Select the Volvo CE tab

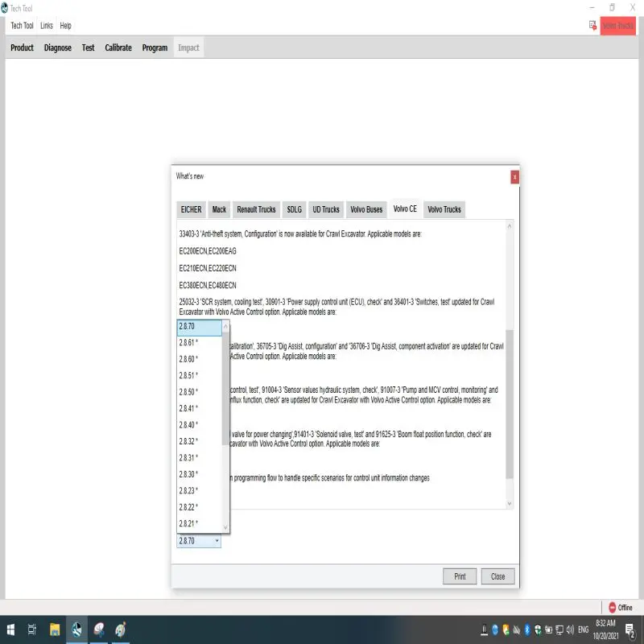[405, 208]
